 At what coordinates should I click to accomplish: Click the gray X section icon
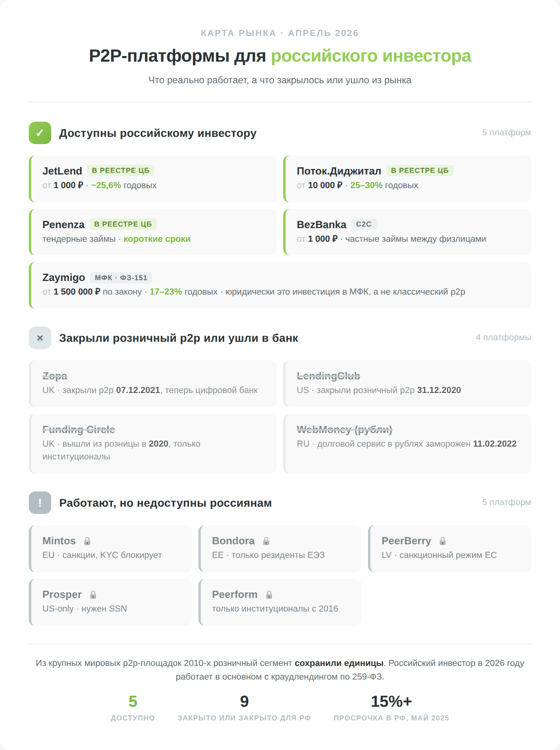pyautogui.click(x=40, y=338)
